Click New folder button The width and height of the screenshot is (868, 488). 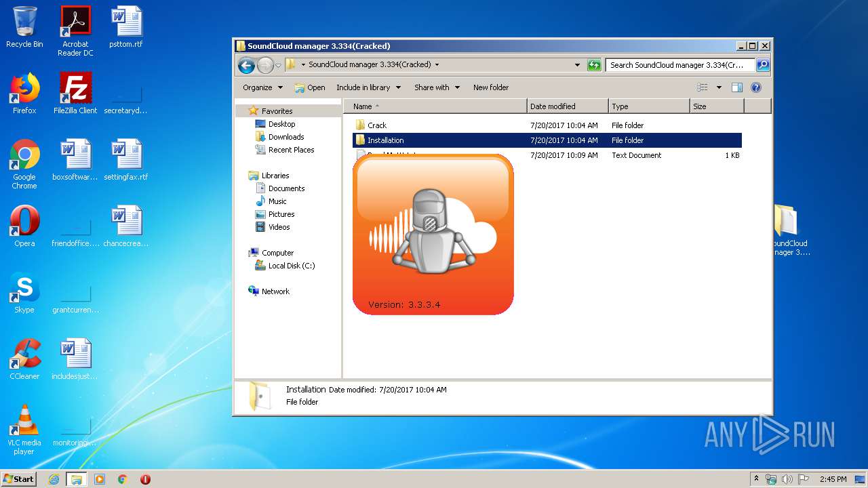(x=491, y=87)
